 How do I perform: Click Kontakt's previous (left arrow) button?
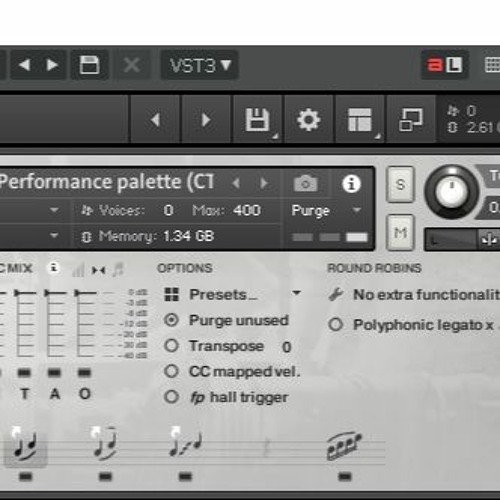click(x=155, y=120)
